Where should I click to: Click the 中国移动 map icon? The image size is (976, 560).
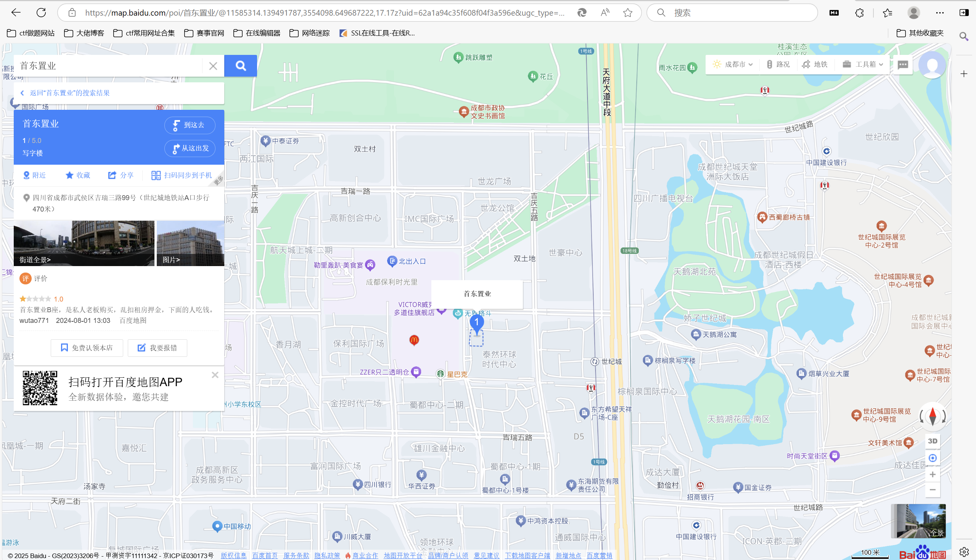[x=217, y=526]
